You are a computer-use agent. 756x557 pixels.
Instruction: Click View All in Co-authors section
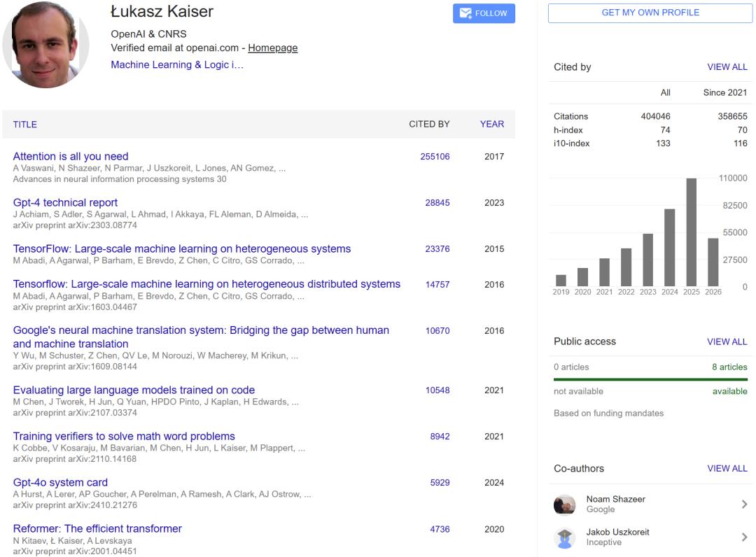tap(727, 468)
